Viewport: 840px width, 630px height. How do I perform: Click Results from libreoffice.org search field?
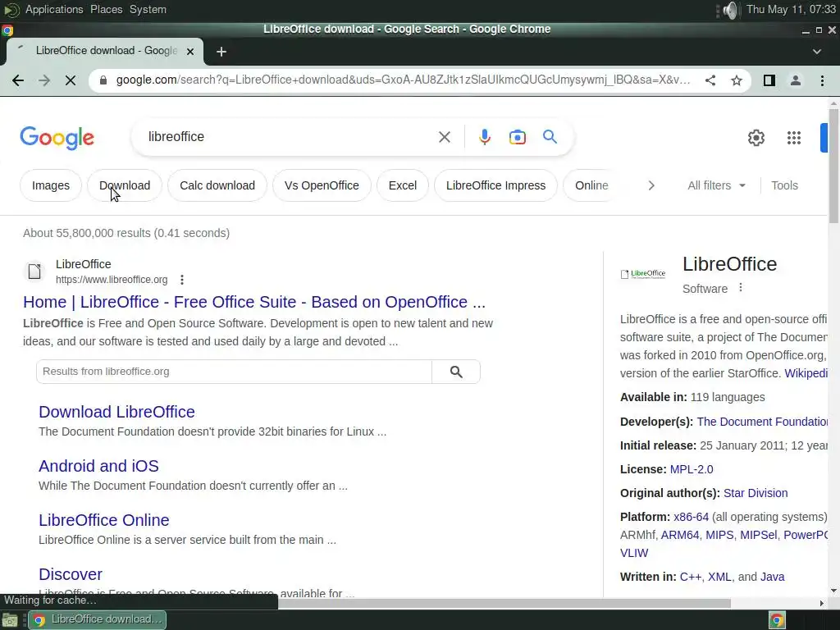tap(234, 372)
